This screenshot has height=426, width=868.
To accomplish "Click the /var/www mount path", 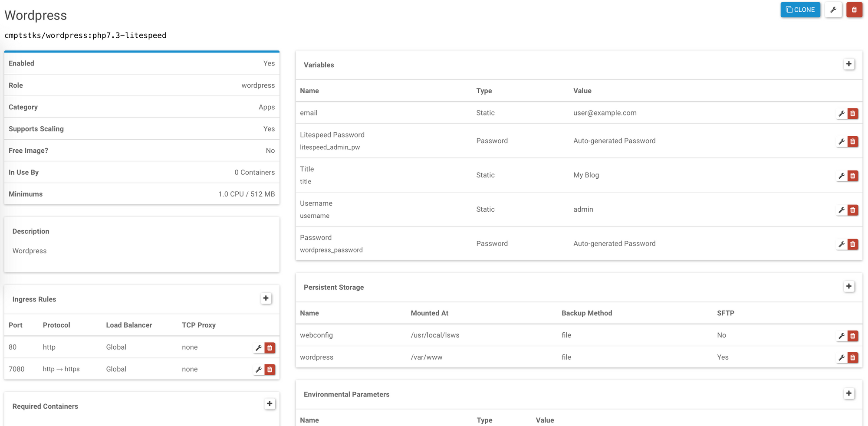I will pos(427,357).
